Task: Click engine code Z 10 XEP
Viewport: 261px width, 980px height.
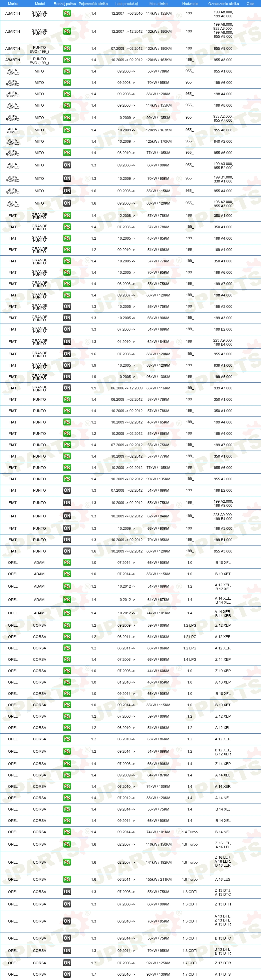Action: (223, 671)
